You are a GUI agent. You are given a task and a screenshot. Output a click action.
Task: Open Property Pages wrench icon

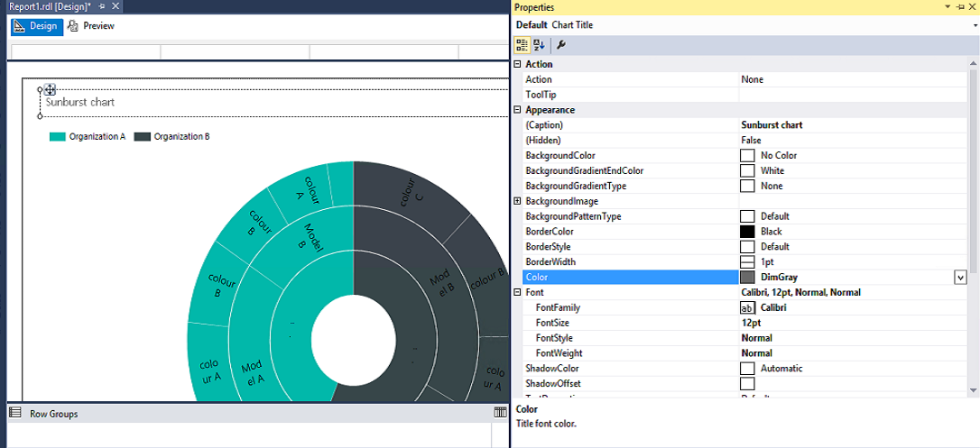point(560,45)
